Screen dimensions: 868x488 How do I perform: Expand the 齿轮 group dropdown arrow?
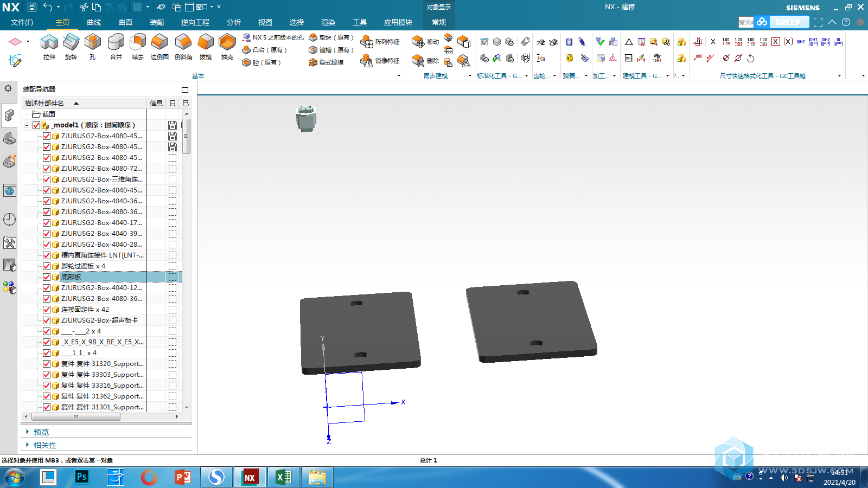point(554,76)
